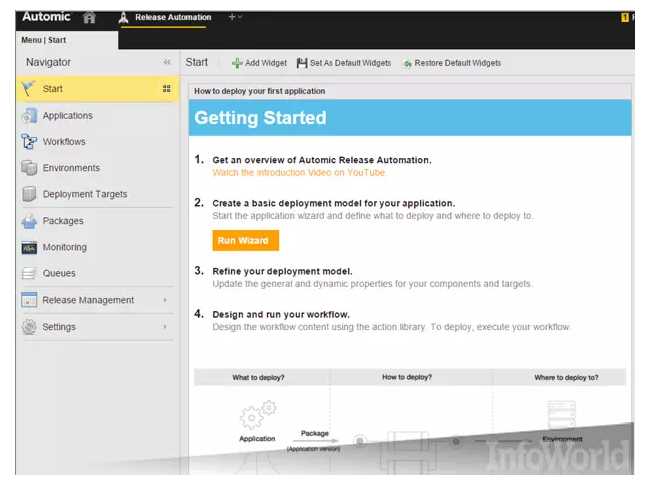
Task: Click the Application gears icon in the diagram
Action: [x=258, y=414]
